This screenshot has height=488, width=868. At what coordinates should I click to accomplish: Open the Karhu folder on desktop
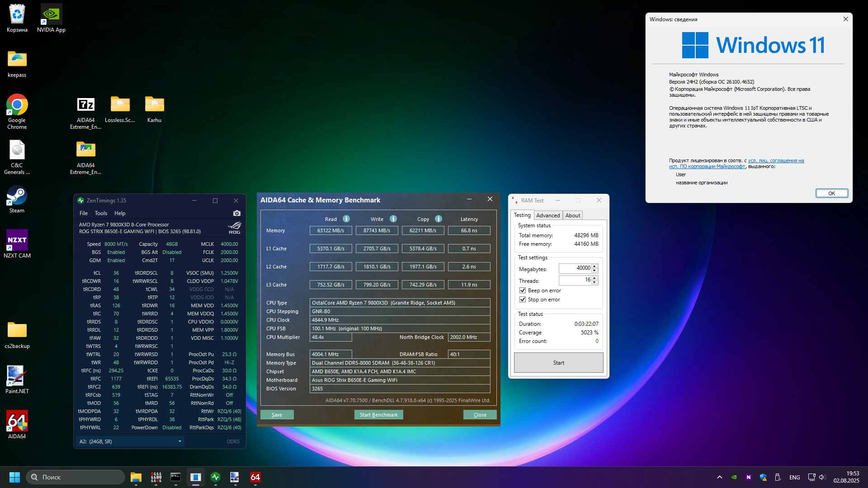[154, 108]
